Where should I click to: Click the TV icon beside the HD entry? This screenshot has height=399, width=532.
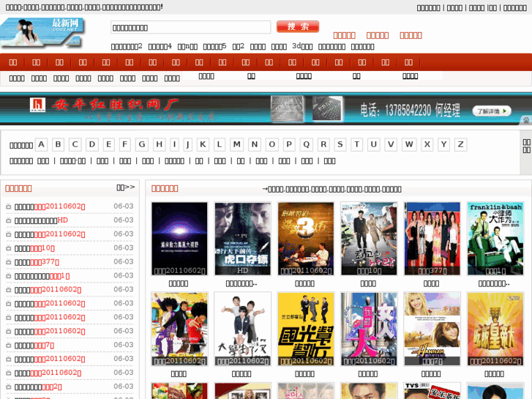tap(9, 220)
